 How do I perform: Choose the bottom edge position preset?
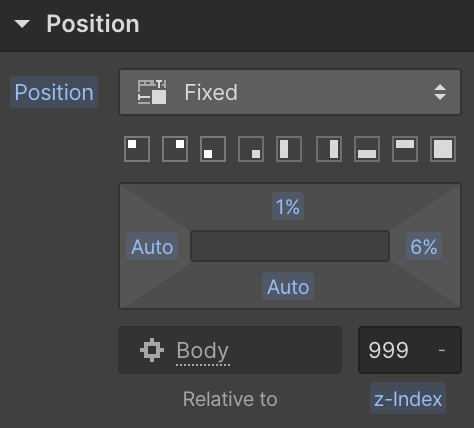[x=367, y=149]
